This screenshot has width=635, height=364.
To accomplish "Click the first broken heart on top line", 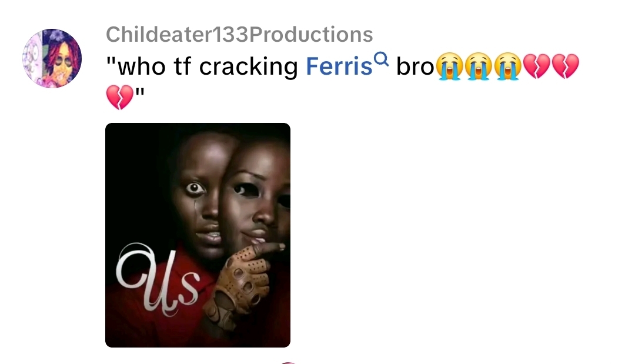I will pyautogui.click(x=537, y=66).
